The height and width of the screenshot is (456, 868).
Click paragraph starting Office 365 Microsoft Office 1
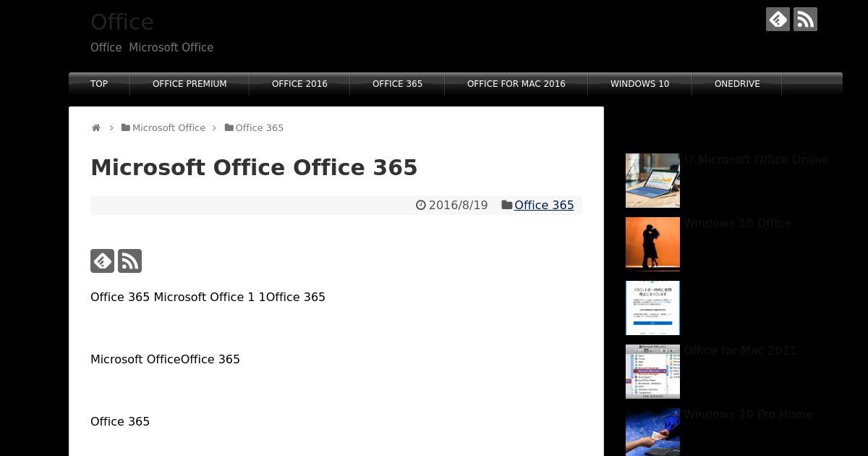[x=208, y=297]
